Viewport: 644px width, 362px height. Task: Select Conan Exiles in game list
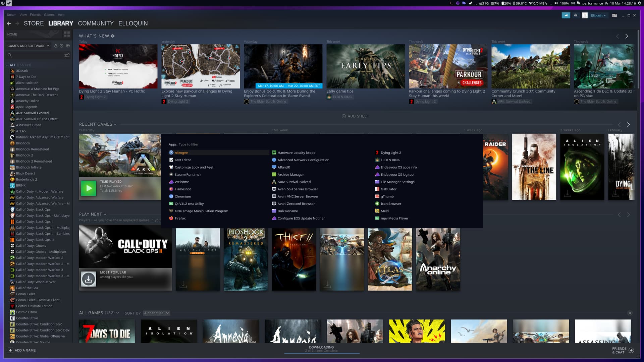click(25, 294)
